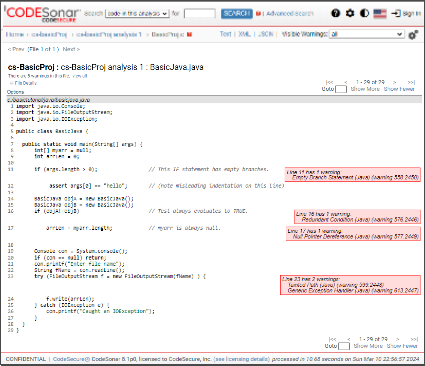
Task: Click the Prev file link
Action: pos(16,49)
